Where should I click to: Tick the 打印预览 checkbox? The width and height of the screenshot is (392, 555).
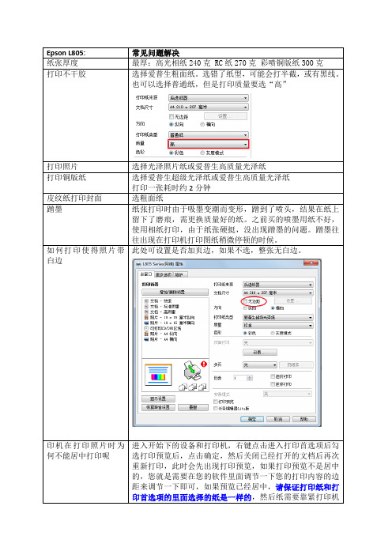pyautogui.click(x=216, y=402)
